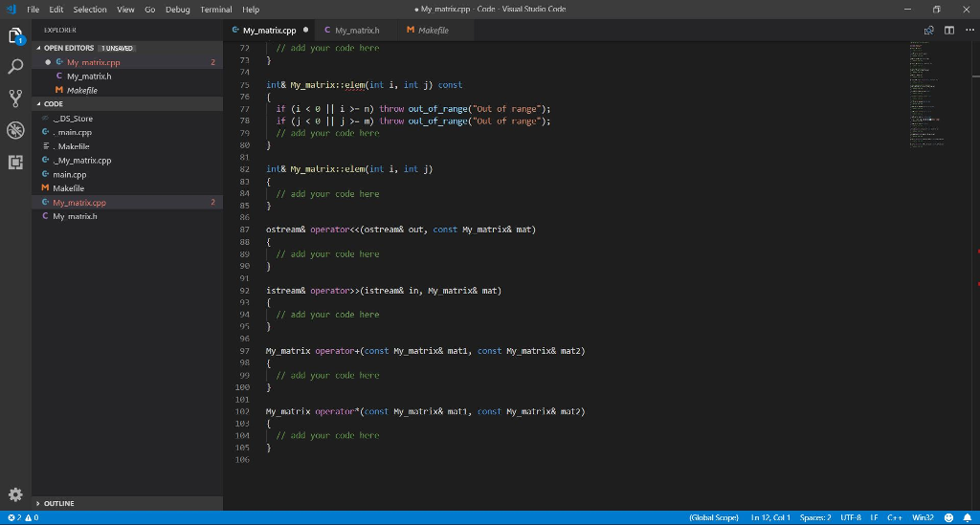Click the Explorer panel title
The image size is (980, 525).
pyautogui.click(x=60, y=30)
